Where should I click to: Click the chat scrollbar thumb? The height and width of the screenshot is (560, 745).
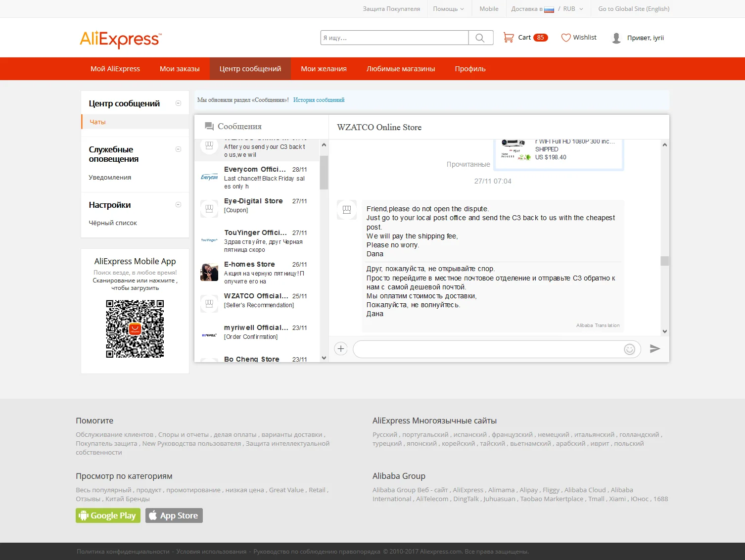pyautogui.click(x=664, y=261)
